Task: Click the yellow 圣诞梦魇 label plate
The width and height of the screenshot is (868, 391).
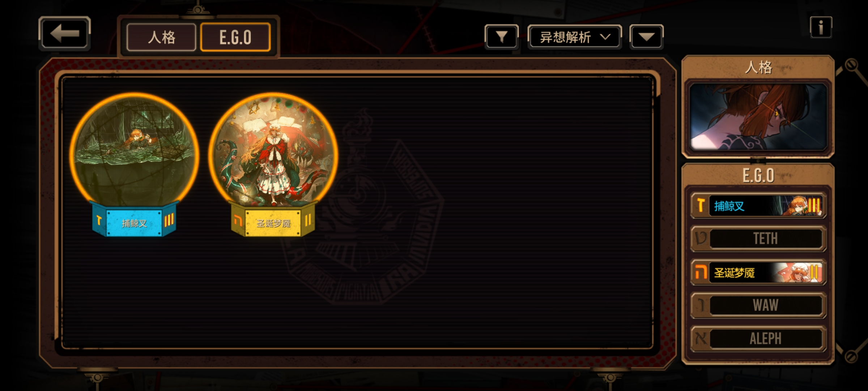Action: [x=273, y=222]
